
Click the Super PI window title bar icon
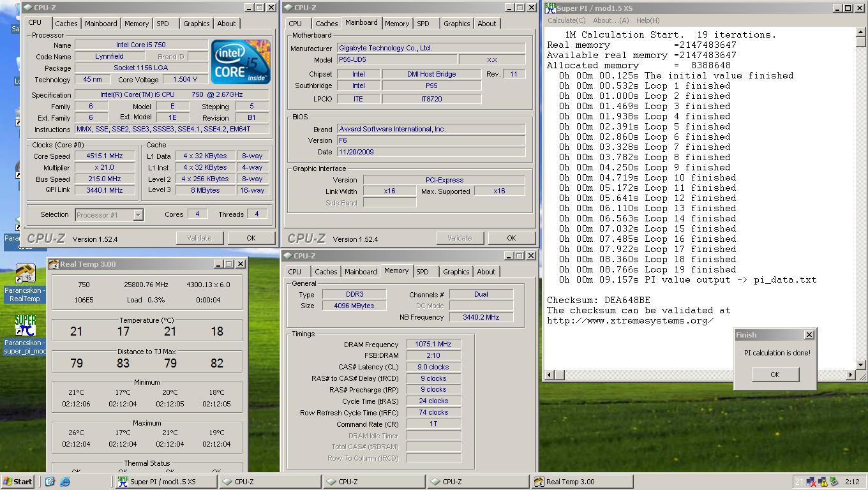click(550, 8)
